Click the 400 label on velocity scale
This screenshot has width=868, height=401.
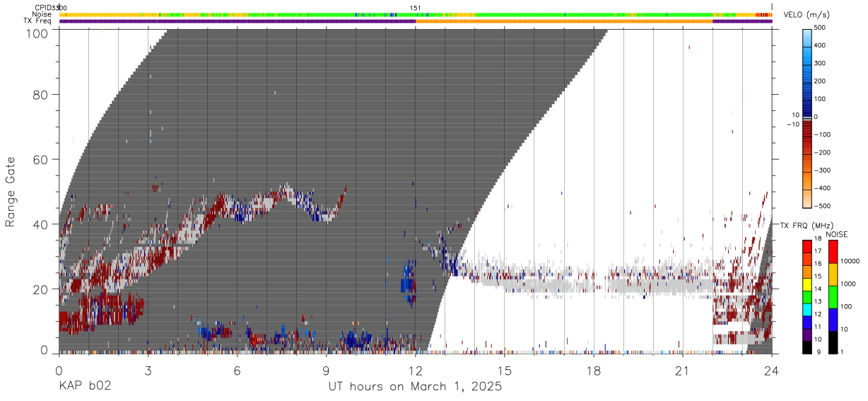pos(821,46)
